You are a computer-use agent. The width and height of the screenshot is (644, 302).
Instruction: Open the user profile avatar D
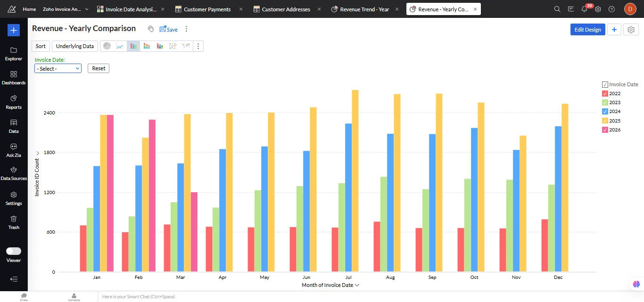click(630, 9)
